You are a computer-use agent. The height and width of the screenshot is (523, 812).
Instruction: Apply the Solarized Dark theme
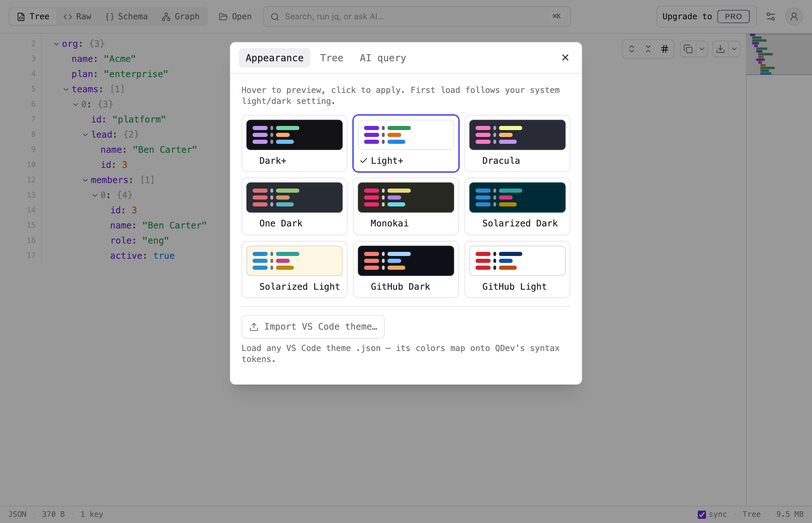517,206
